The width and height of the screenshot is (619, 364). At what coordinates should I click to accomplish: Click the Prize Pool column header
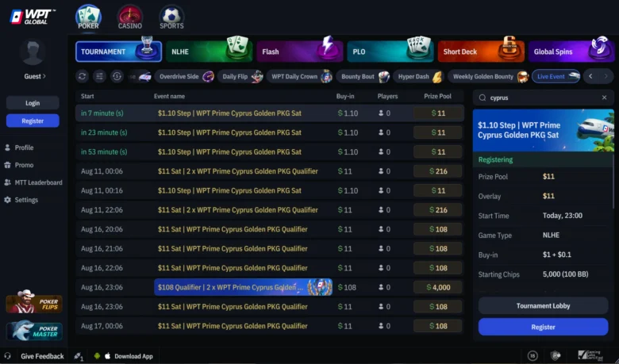point(437,96)
